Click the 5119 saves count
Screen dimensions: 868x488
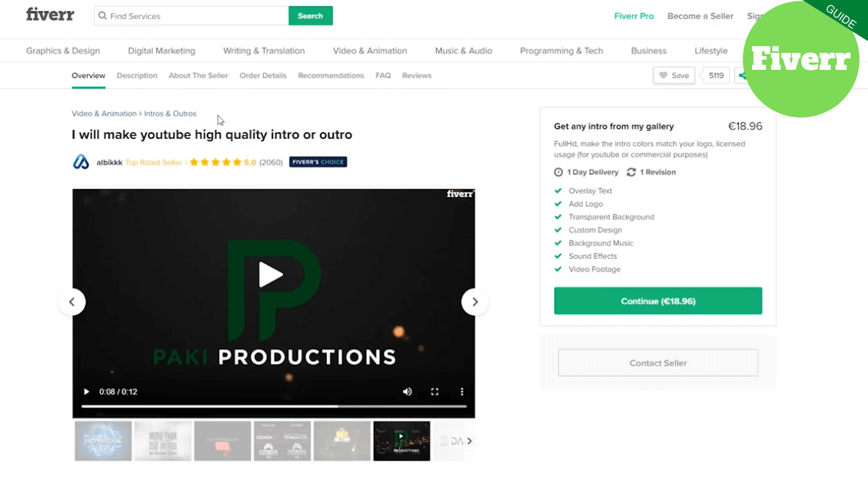pyautogui.click(x=716, y=75)
